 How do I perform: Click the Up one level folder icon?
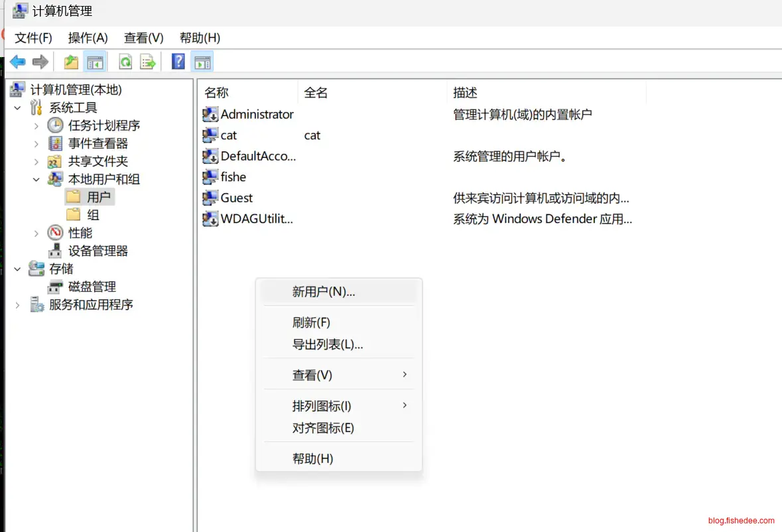[x=71, y=62]
